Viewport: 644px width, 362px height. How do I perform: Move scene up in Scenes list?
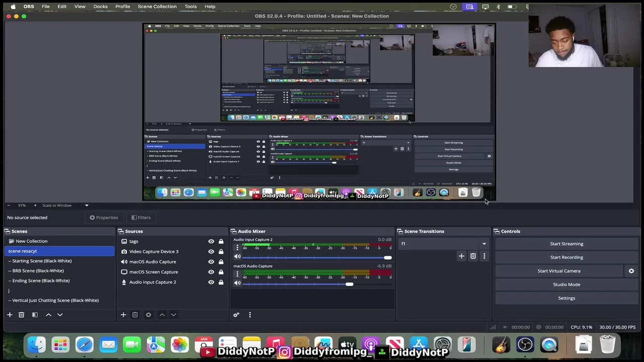tap(48, 315)
